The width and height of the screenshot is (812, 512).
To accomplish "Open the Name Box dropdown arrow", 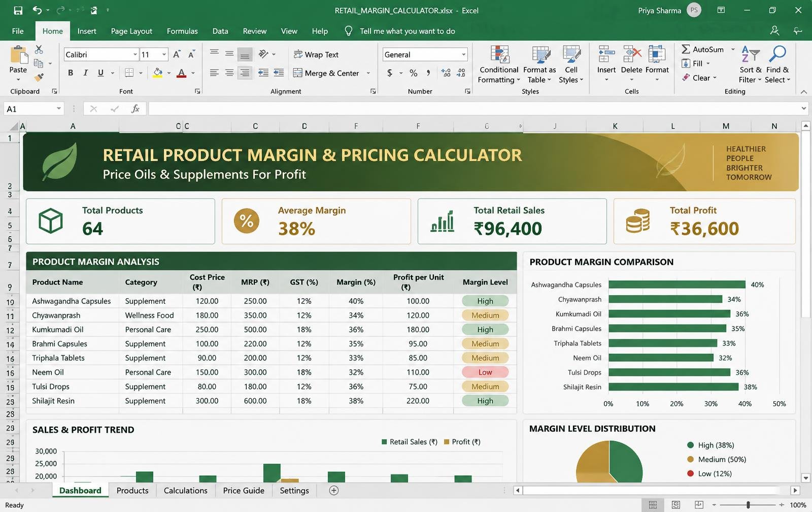I will [x=59, y=109].
